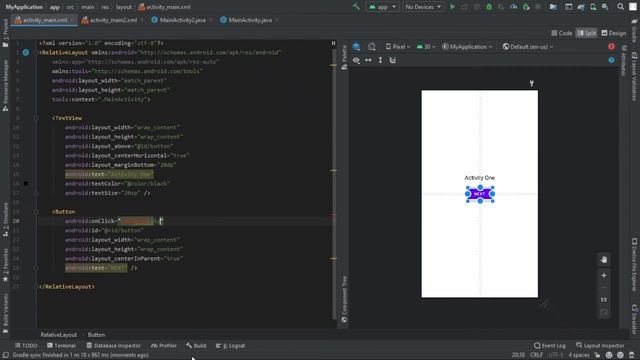Click the blue info indicator in design toolbar
Viewport: 640px width, 360px height.
pos(611,60)
